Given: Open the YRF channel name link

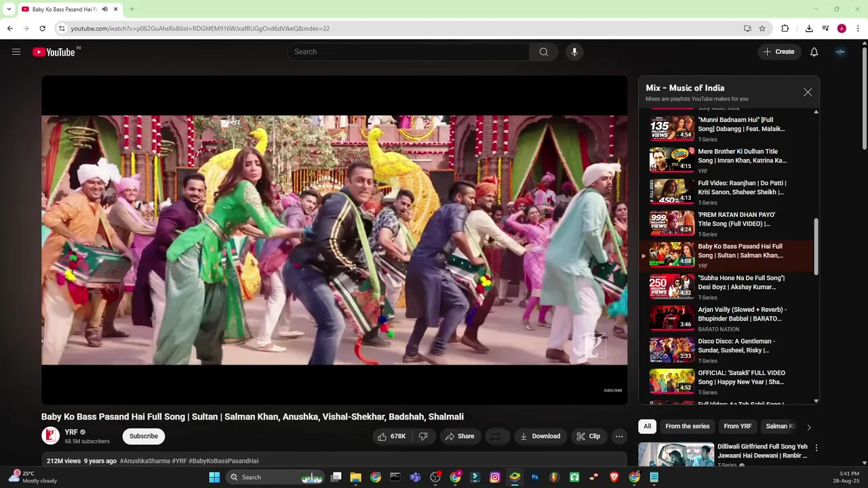Looking at the screenshot, I should 71,432.
